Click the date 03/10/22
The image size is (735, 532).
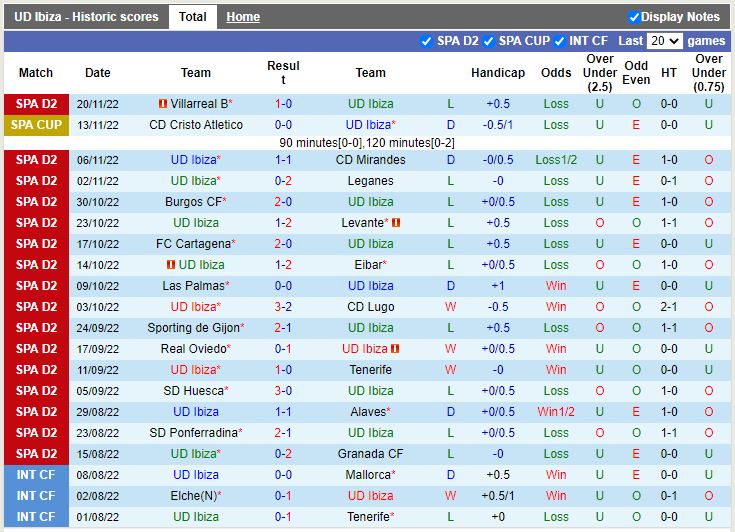98,307
